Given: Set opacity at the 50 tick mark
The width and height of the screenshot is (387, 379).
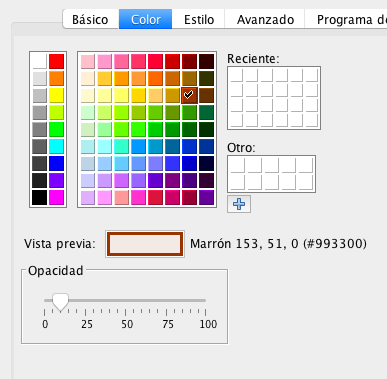Looking at the screenshot, I should pos(125,312).
